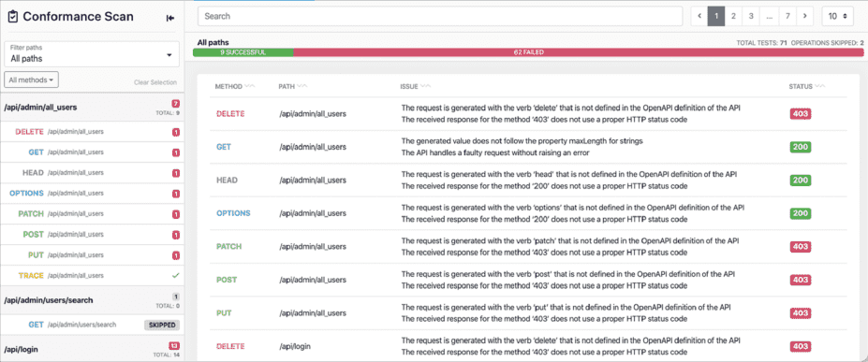This screenshot has width=868, height=362.
Task: Click 403 status badge on PUT row
Action: point(801,312)
